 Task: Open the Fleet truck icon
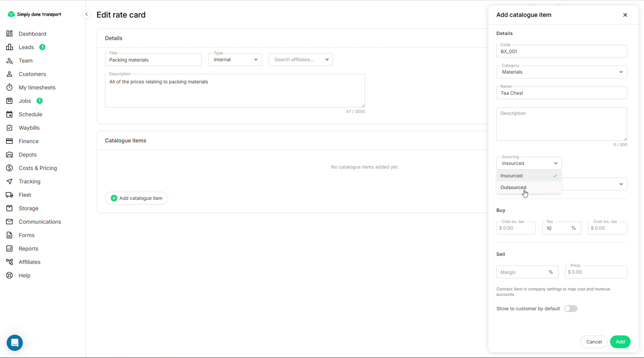pyautogui.click(x=9, y=195)
